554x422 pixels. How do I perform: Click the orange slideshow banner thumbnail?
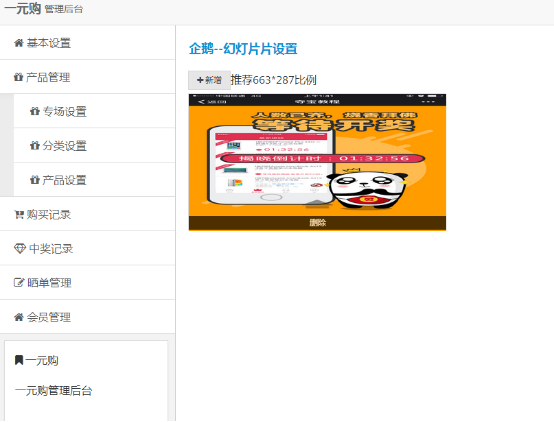317,155
